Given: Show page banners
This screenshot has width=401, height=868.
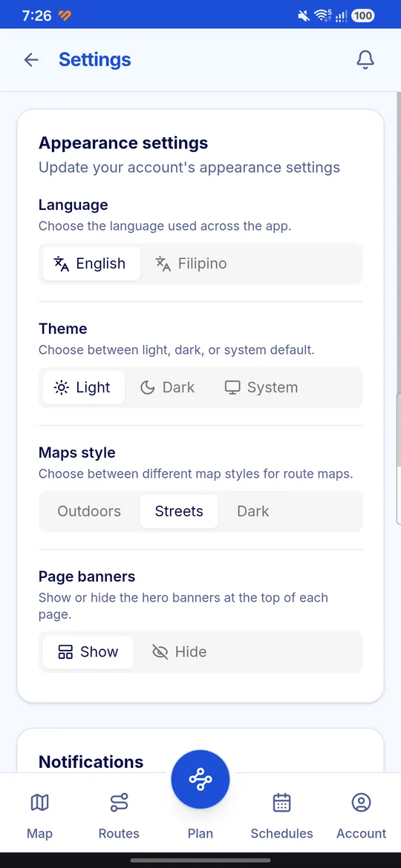Looking at the screenshot, I should tap(88, 652).
